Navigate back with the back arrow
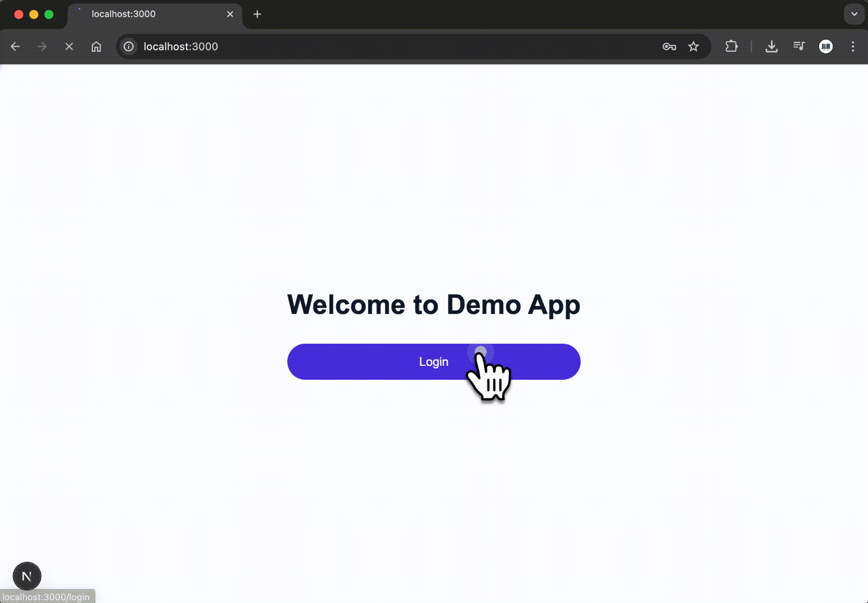The width and height of the screenshot is (868, 603). point(15,46)
